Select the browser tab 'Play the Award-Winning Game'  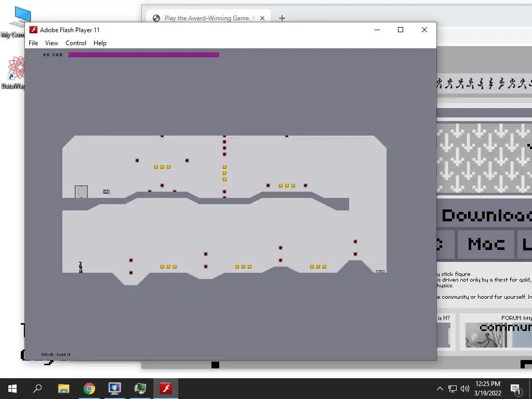(208, 18)
